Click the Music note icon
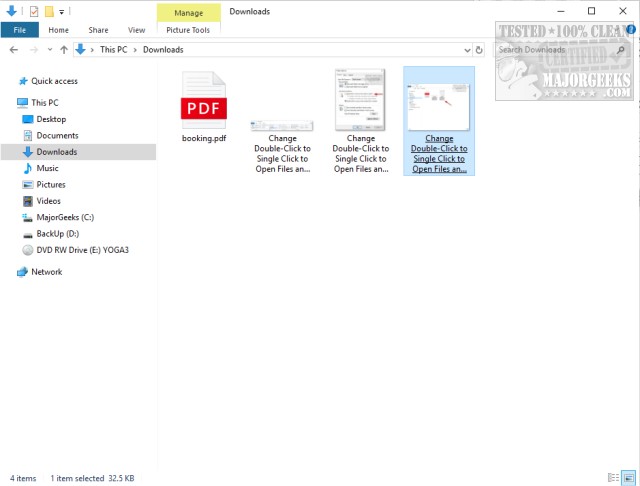 point(27,168)
